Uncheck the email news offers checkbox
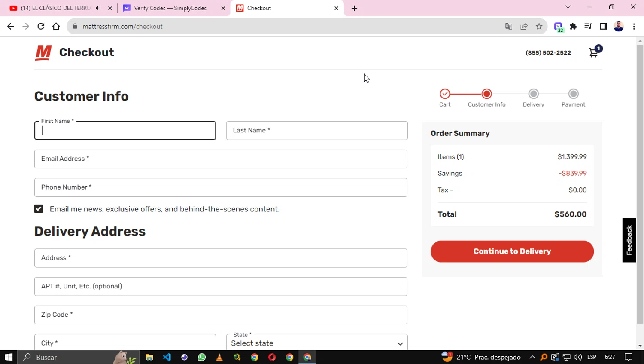 pos(39,209)
